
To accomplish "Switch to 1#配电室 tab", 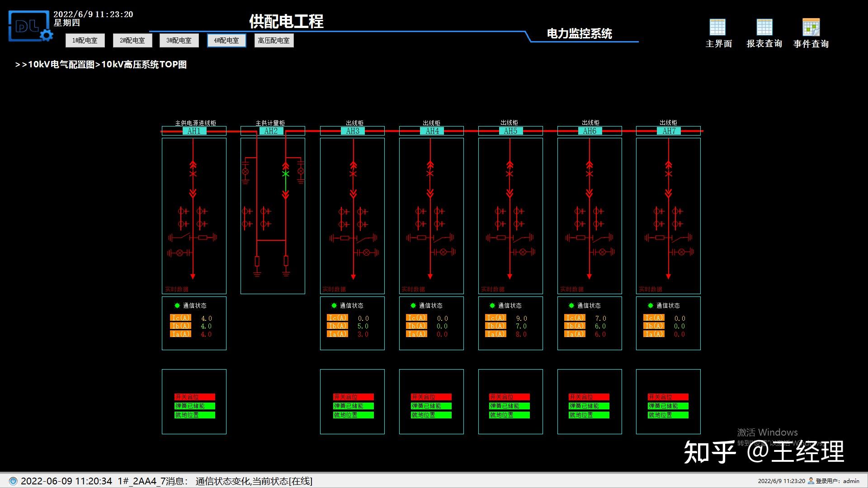I will pos(85,41).
